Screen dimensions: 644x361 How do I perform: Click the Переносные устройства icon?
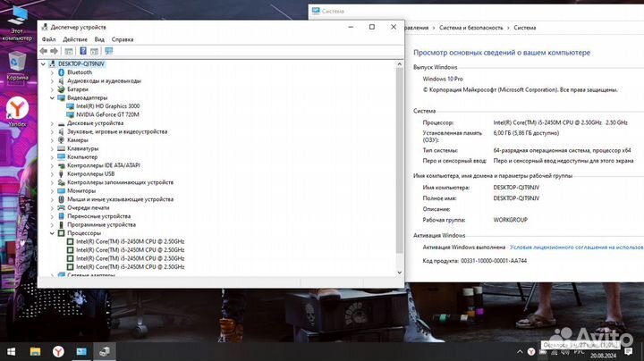pos(61,216)
